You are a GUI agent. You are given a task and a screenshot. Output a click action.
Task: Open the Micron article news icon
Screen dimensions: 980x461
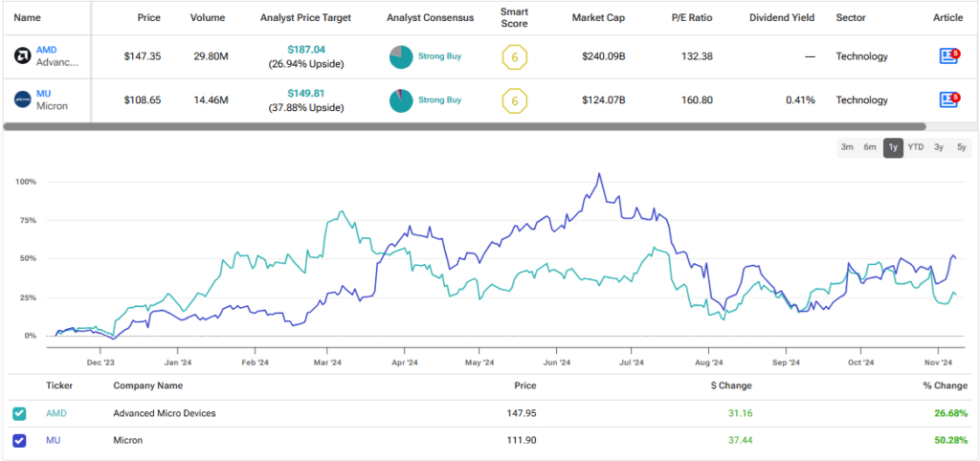pyautogui.click(x=948, y=99)
